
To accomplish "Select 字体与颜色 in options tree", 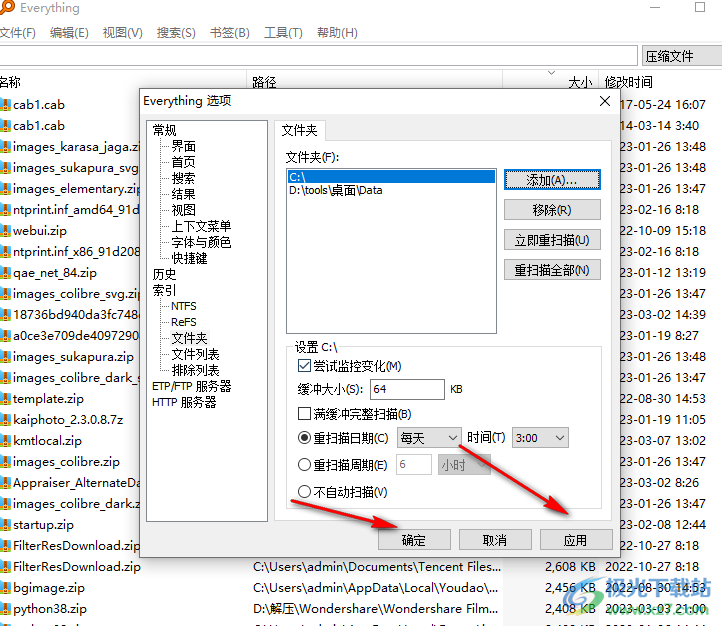I will tap(201, 242).
